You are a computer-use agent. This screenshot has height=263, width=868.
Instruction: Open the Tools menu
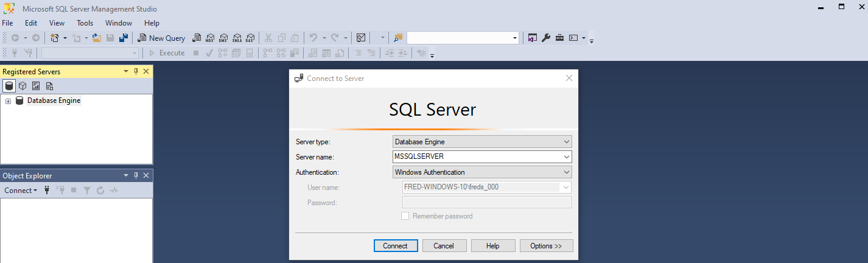coord(85,23)
